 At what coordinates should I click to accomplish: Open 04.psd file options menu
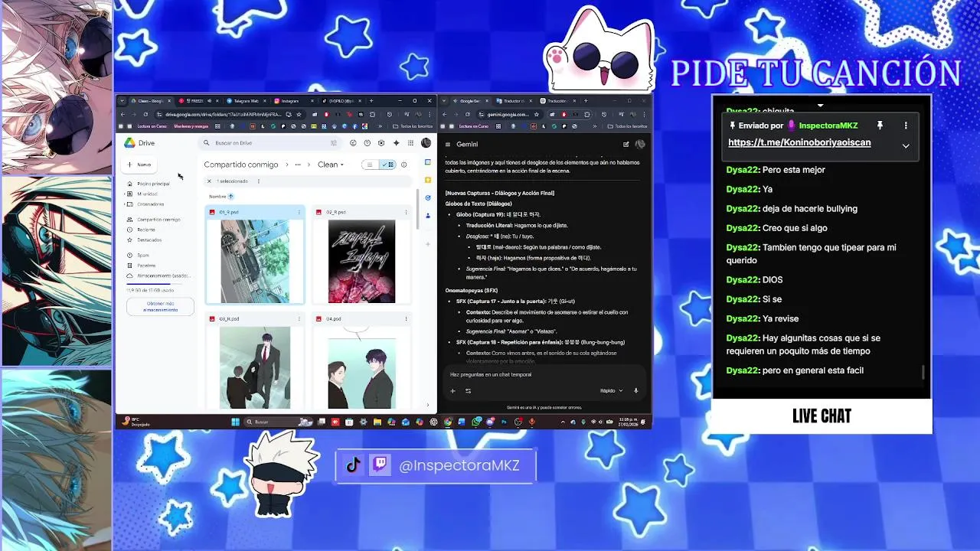coord(406,318)
